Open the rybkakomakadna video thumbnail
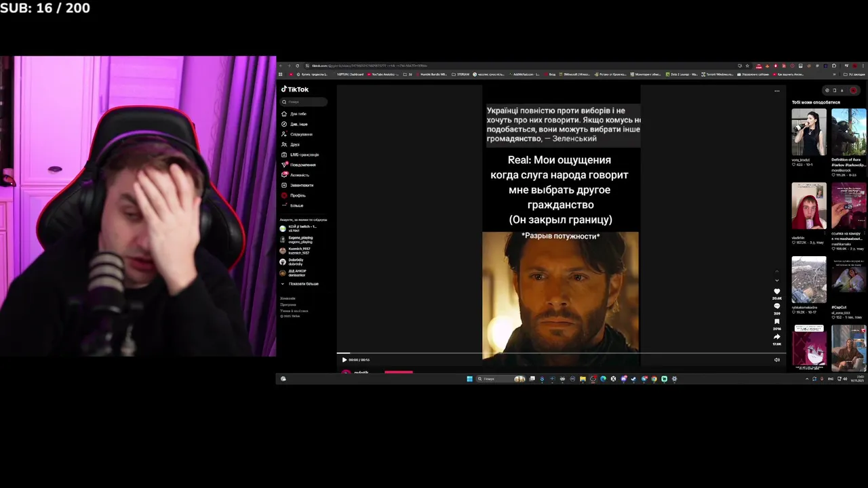The image size is (868, 488). click(809, 280)
